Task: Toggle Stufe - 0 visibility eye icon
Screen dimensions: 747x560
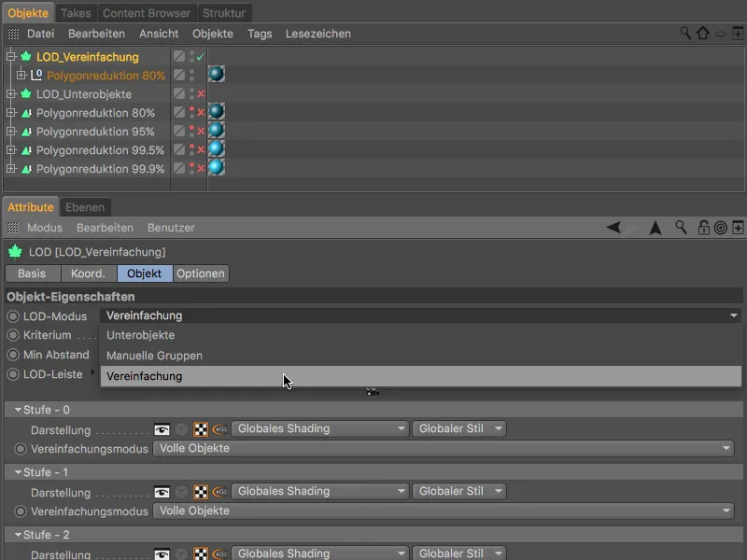Action: 162,430
